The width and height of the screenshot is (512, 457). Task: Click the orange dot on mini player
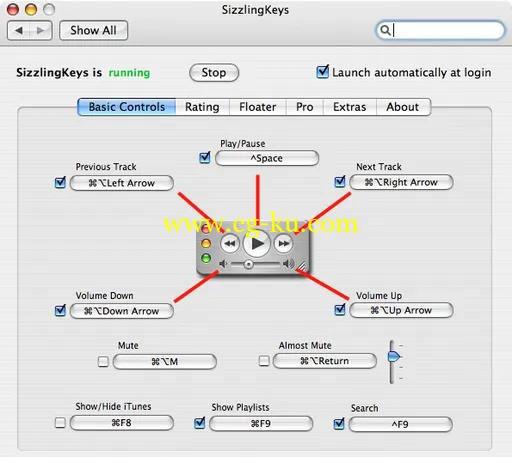[206, 243]
